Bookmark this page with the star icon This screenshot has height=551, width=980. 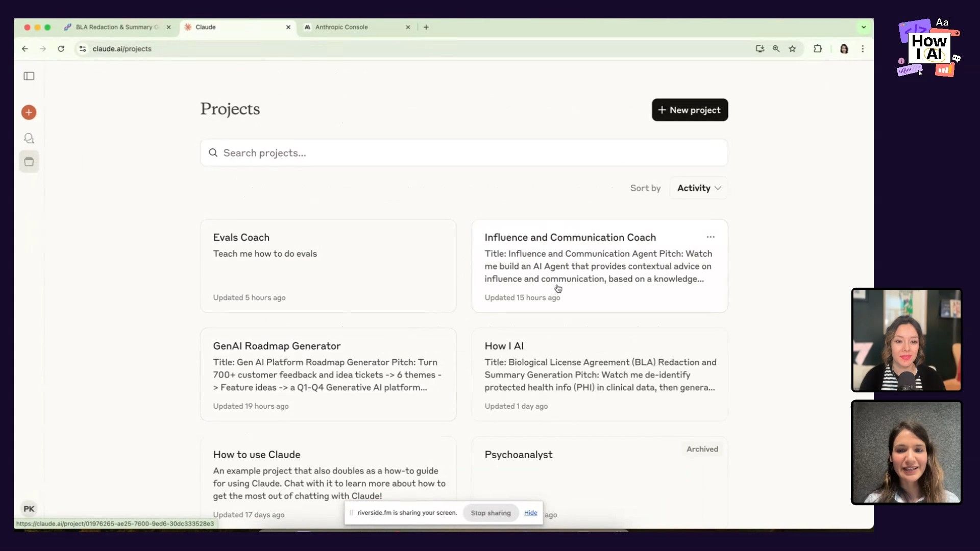click(x=792, y=49)
